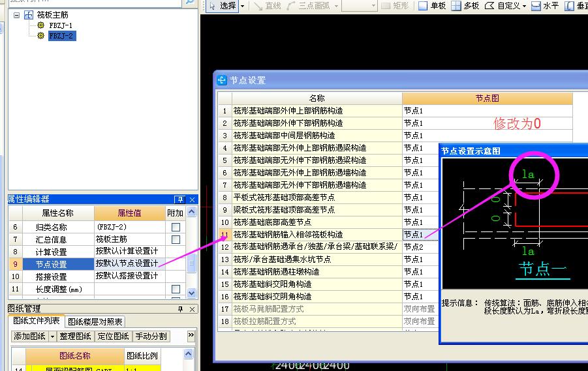Image resolution: width=588 pixels, height=371 pixels.
Task: Select row 筏形/承台基础遇集水坑节点
Action: click(x=317, y=260)
